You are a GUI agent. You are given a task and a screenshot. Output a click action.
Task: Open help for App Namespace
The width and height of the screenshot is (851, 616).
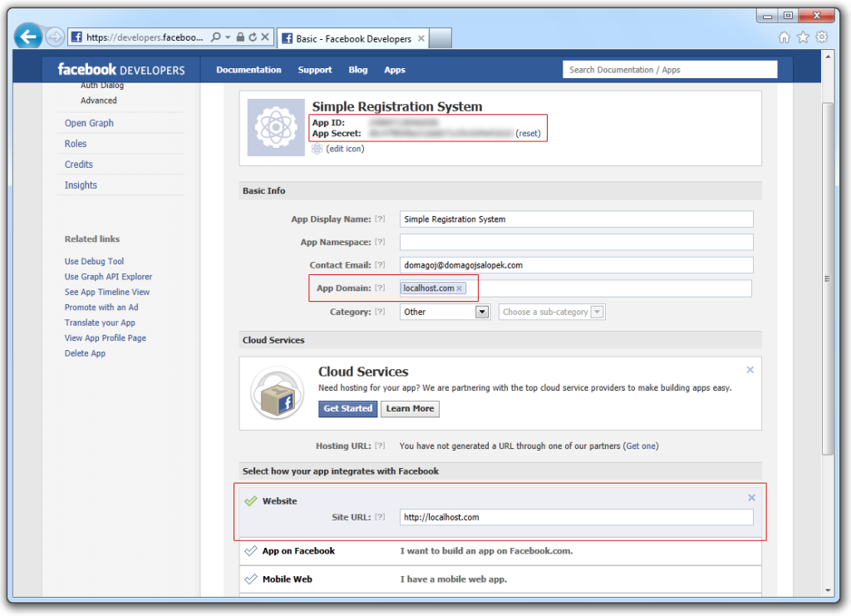click(380, 242)
